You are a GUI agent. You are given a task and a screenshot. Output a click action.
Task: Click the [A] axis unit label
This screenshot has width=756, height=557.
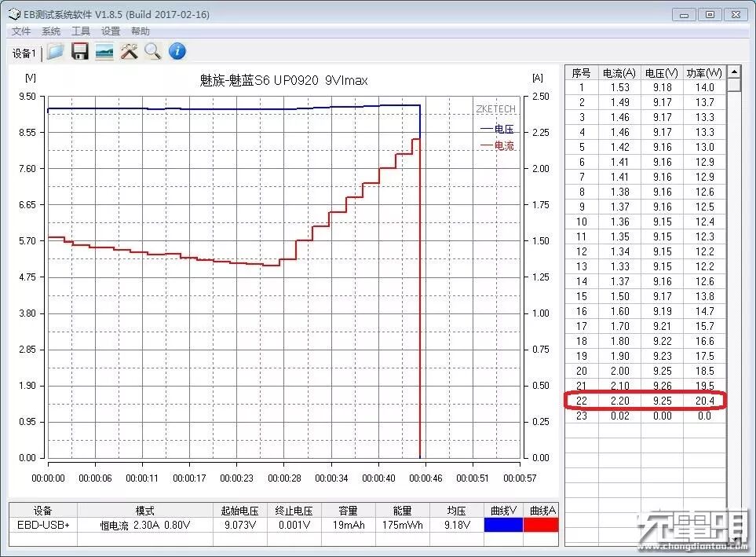coord(538,78)
